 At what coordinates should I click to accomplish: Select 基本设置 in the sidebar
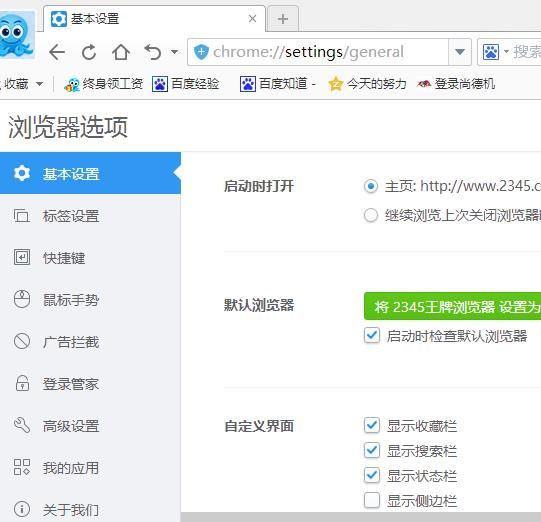(90, 173)
